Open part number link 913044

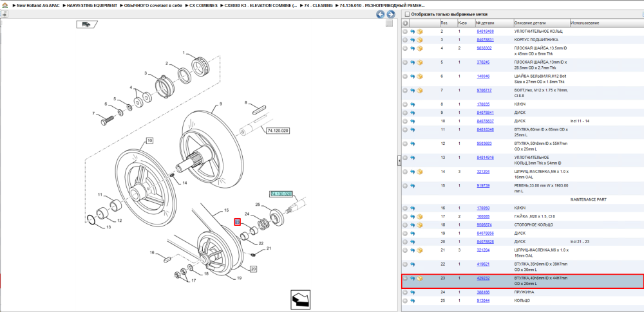[482, 300]
